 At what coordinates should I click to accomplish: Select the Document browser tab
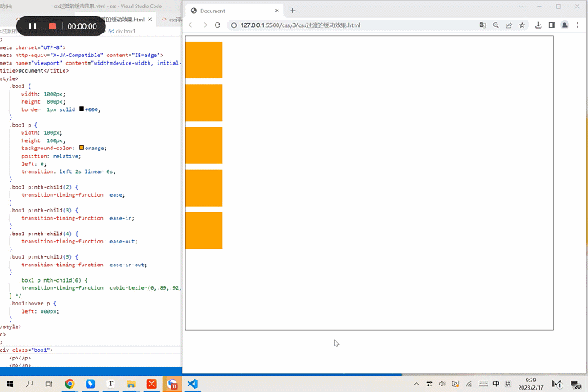pos(234,11)
